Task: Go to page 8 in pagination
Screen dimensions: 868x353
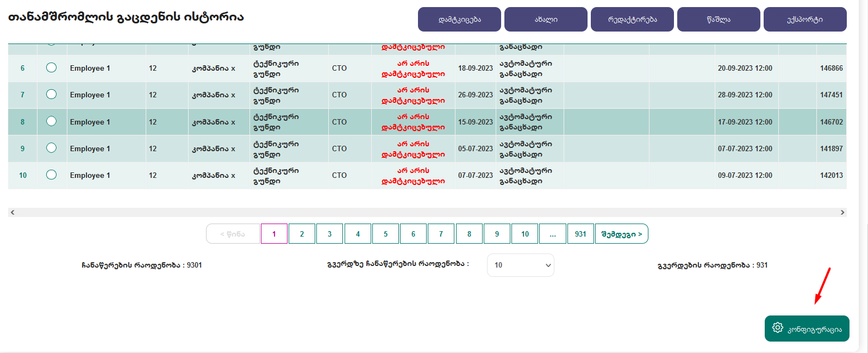Action: pos(469,234)
